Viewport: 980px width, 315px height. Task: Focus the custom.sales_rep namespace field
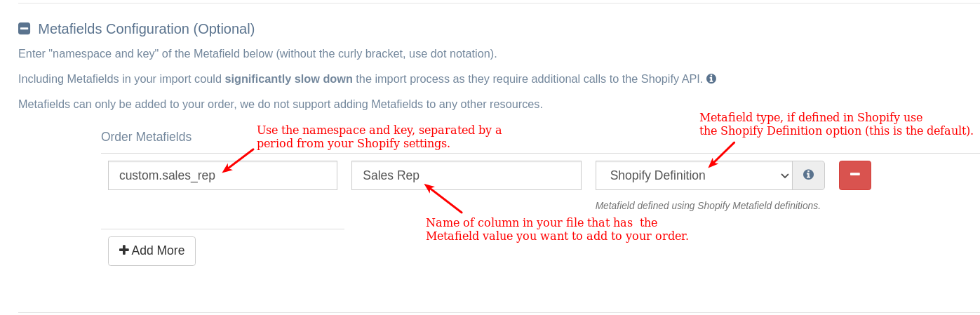coord(222,175)
